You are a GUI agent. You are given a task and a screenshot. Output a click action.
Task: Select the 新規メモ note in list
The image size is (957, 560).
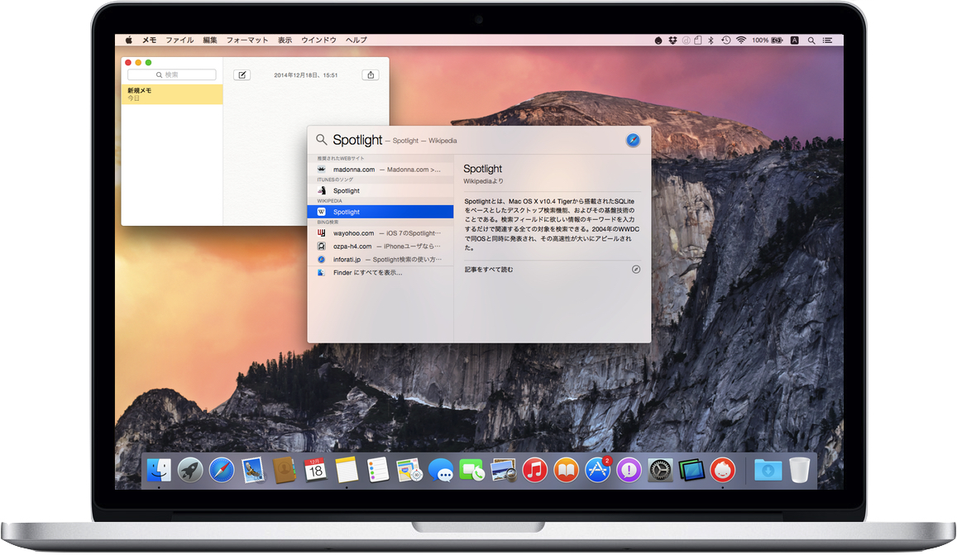(172, 94)
